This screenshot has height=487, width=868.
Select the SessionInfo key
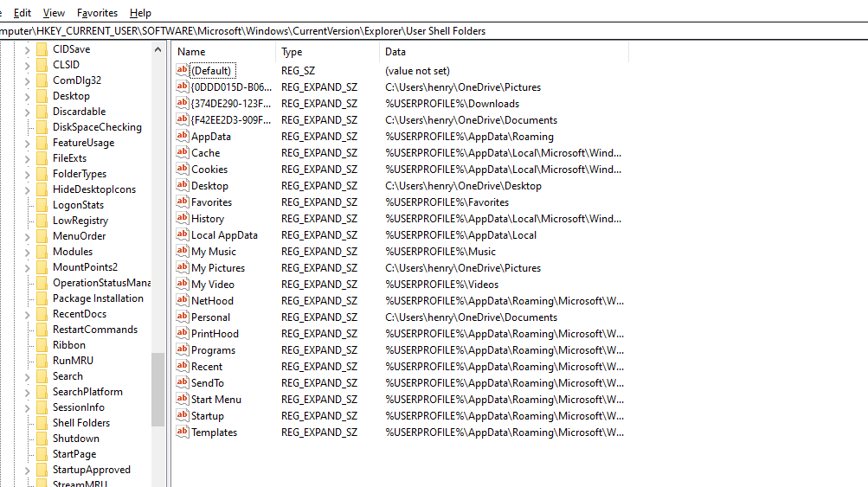coord(79,407)
